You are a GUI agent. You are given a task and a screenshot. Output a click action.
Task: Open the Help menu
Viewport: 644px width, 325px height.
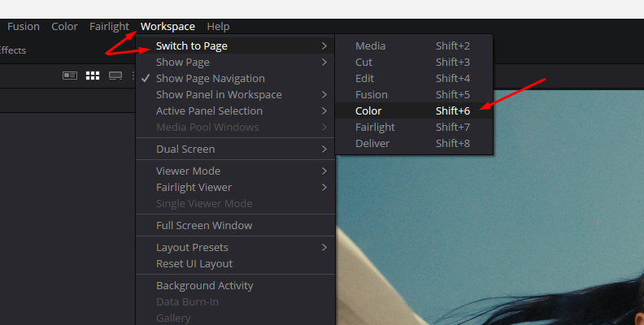pos(218,27)
